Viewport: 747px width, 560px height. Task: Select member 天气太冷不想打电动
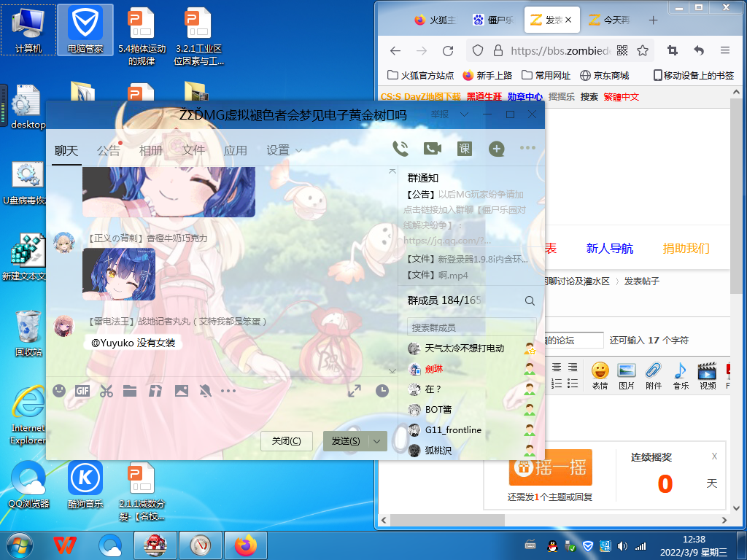pyautogui.click(x=472, y=348)
